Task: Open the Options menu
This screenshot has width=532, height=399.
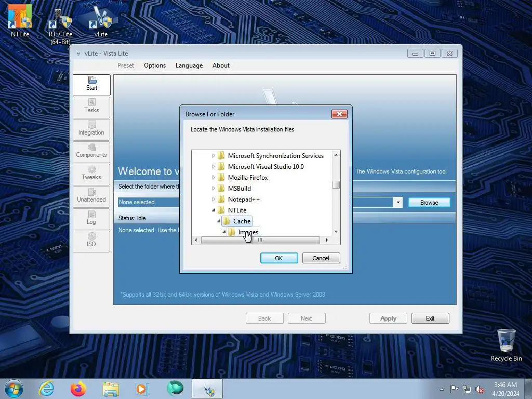Action: pos(155,65)
